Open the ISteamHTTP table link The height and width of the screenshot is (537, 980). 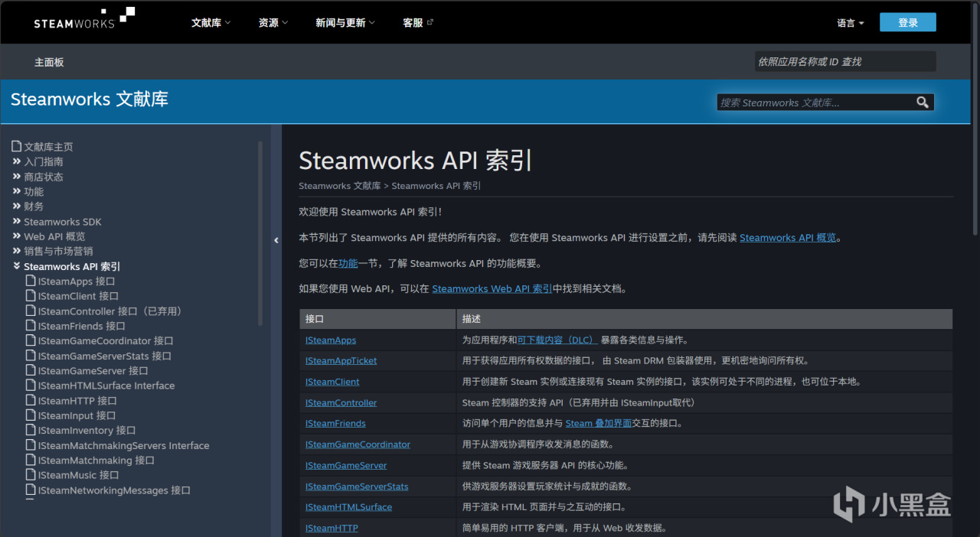click(332, 528)
